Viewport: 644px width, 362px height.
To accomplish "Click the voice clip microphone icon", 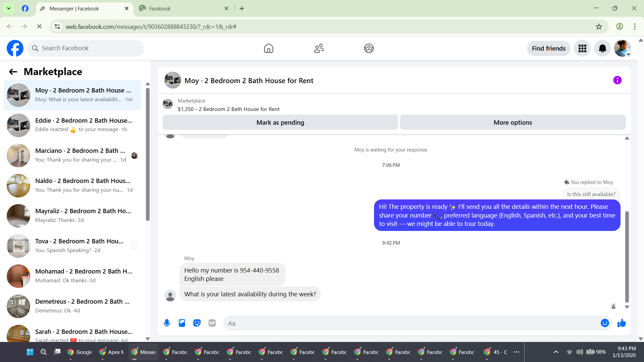I will point(167,323).
